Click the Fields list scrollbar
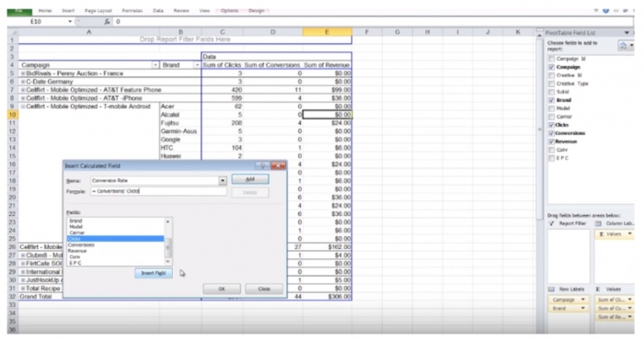644x340 pixels. point(167,242)
